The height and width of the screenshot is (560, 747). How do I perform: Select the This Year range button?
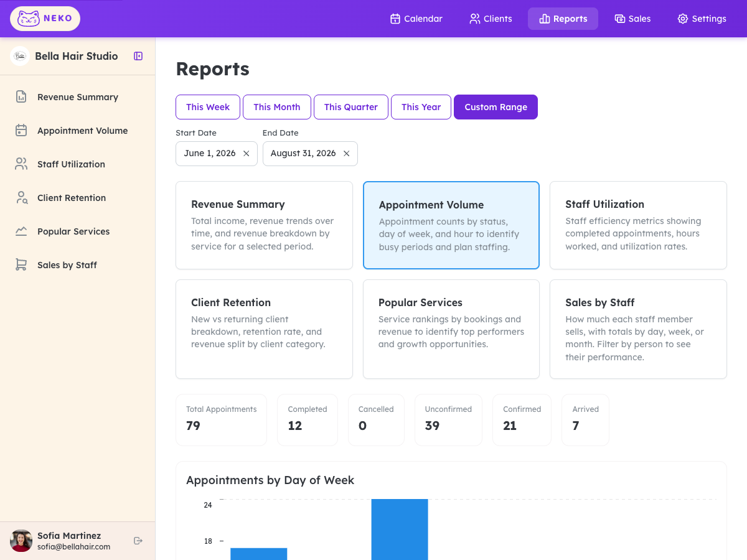coord(421,107)
